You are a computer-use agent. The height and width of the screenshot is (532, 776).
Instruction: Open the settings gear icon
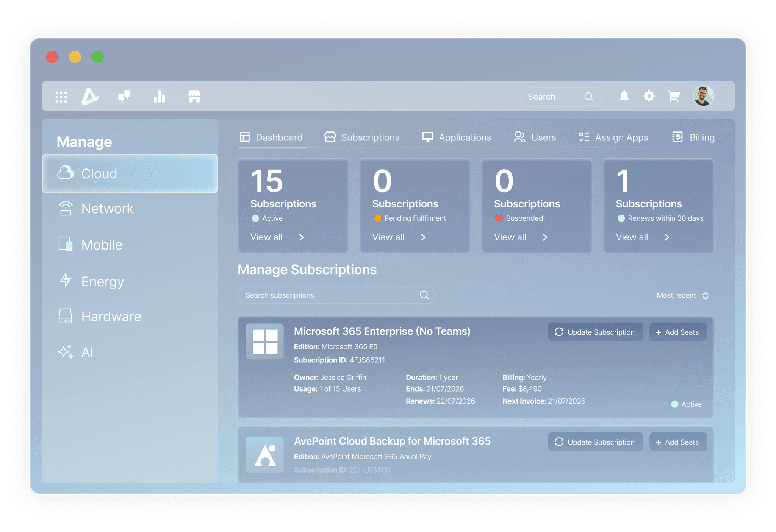[649, 97]
